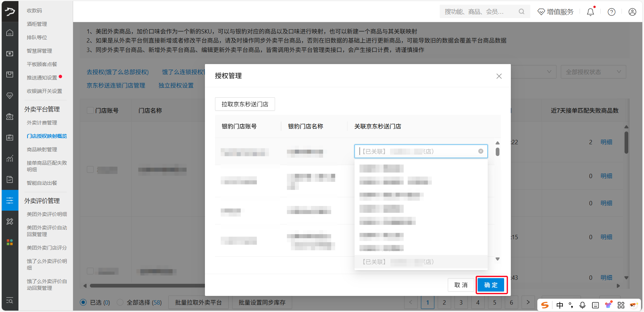Viewport: 644px width, 312px height.
Task: Open the 全部授权状态 dropdown
Action: tap(593, 72)
